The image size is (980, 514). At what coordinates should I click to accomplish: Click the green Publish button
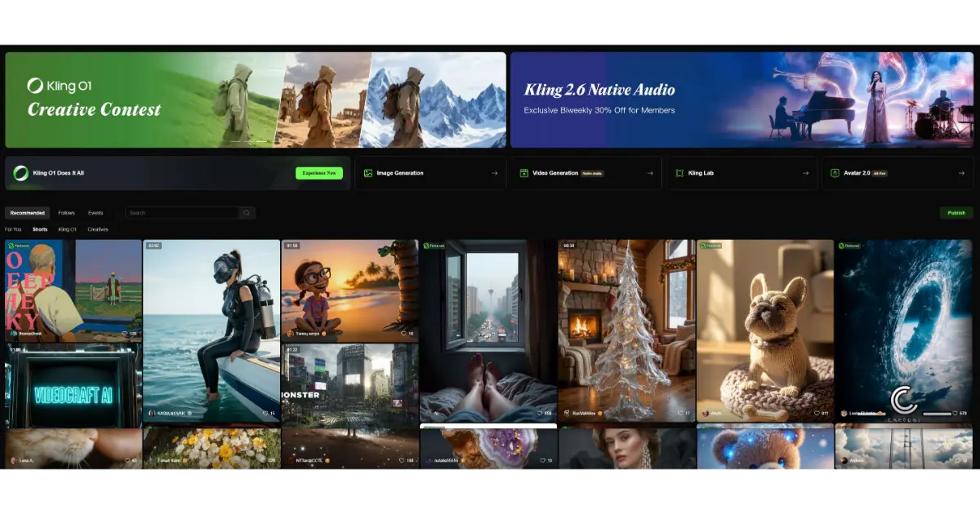click(956, 213)
